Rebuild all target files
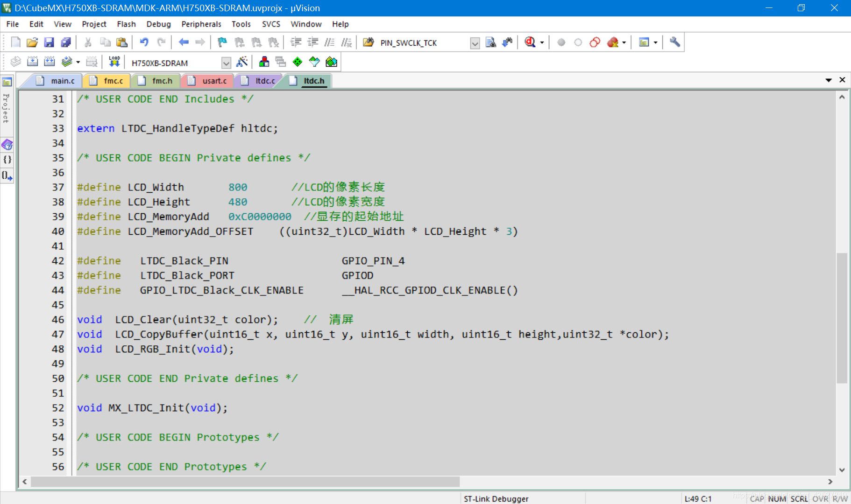This screenshot has height=504, width=851. [49, 62]
